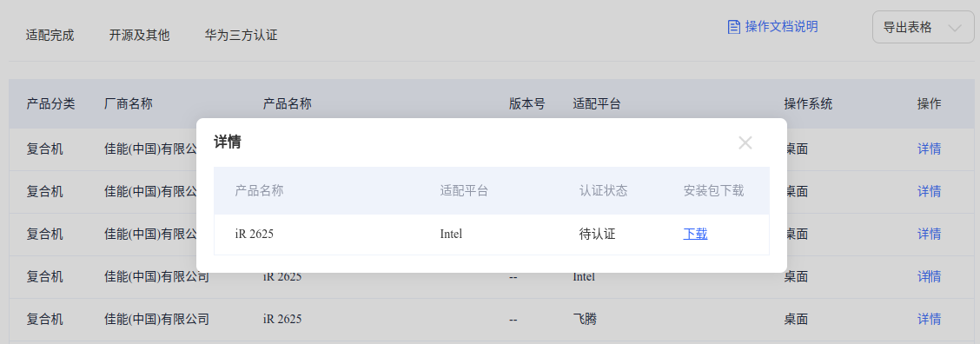Open 详情 for the third table row
This screenshot has height=344, width=980.
[929, 234]
